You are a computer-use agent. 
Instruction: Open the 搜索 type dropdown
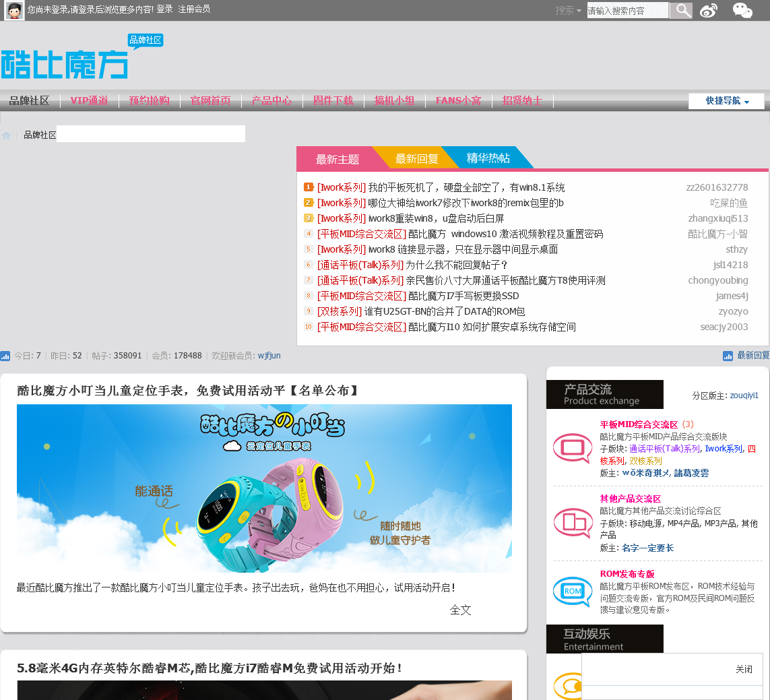coord(568,10)
